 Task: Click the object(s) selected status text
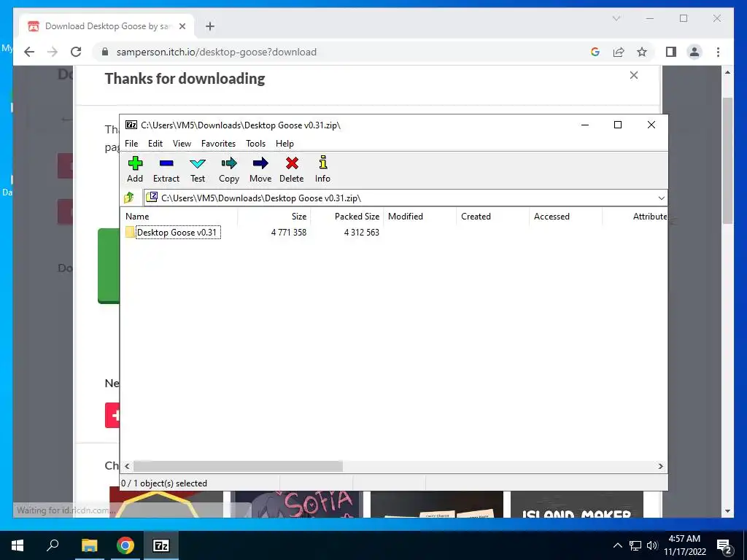(x=164, y=483)
